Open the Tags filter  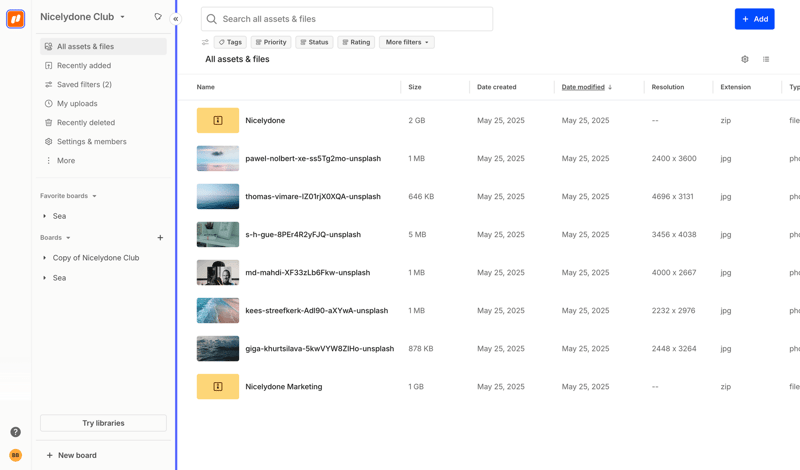tap(230, 42)
